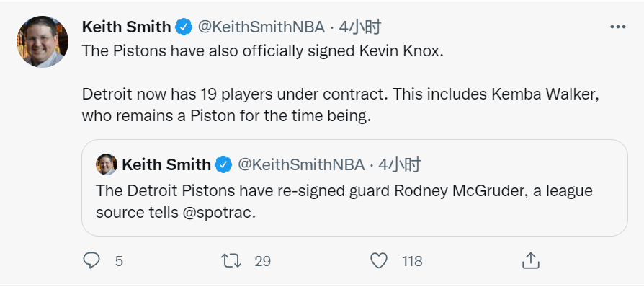Retweet this post using the retweet icon

pos(231,261)
